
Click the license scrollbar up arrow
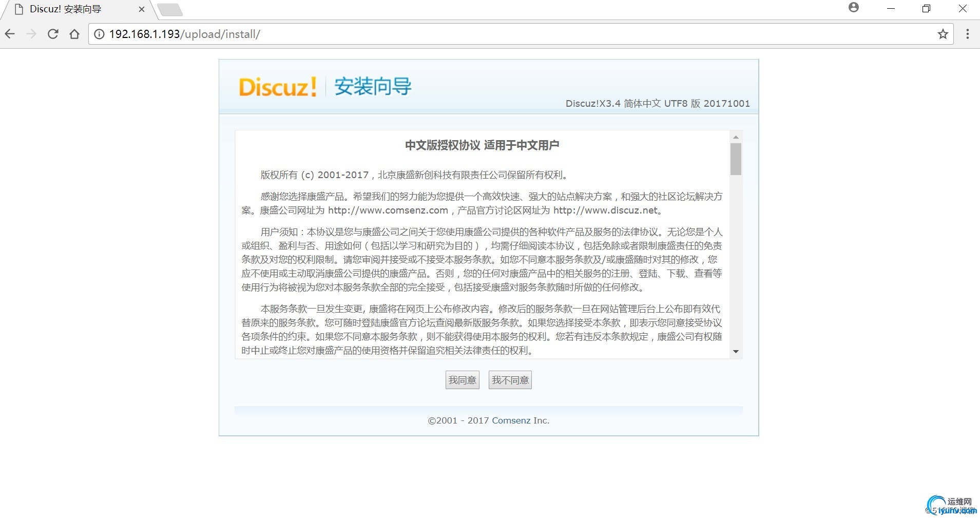point(736,137)
